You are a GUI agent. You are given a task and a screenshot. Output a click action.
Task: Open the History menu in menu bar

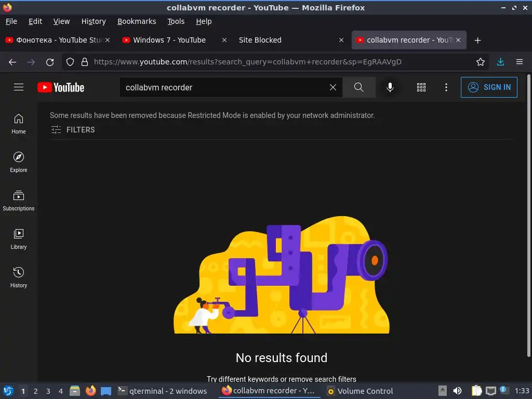tap(94, 21)
